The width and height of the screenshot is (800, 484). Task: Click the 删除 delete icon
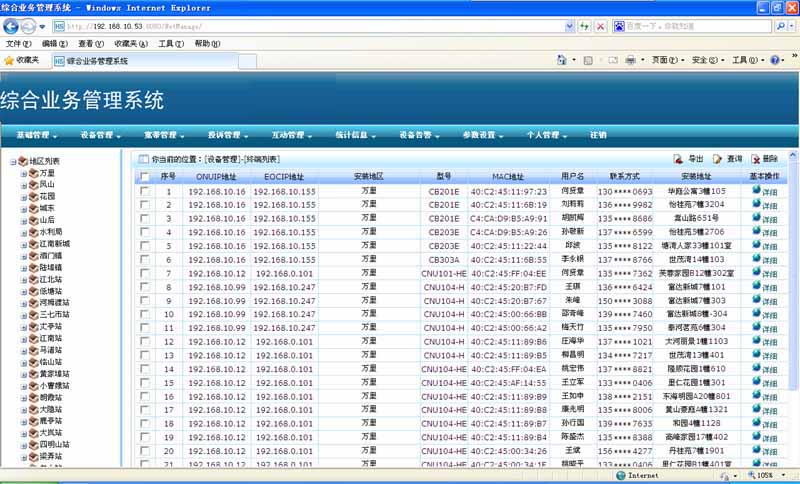click(x=754, y=159)
